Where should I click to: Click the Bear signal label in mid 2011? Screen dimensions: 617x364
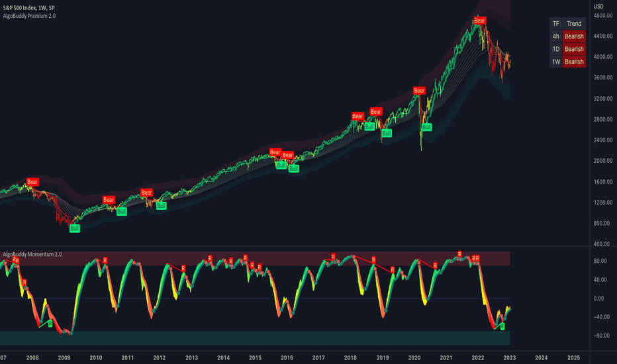tap(146, 193)
